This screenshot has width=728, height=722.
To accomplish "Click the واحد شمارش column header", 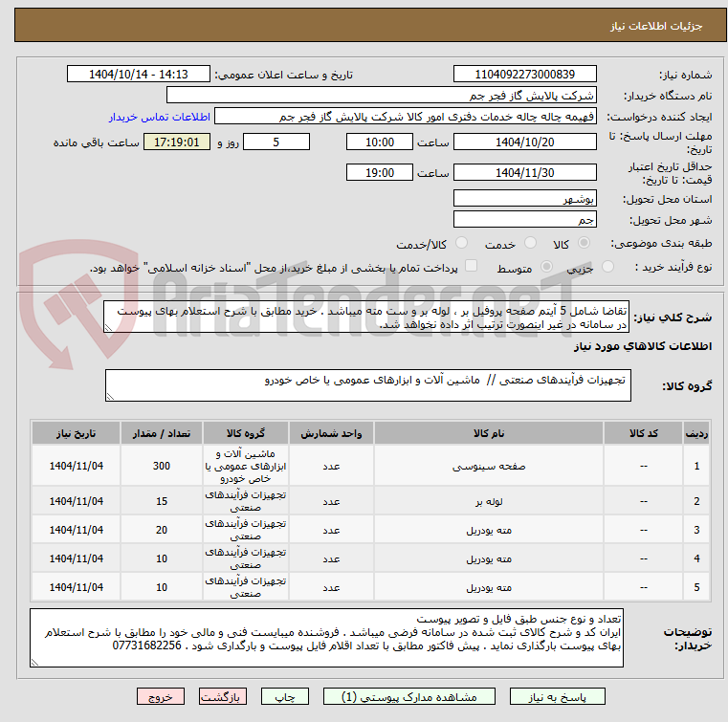I will click(x=331, y=433).
